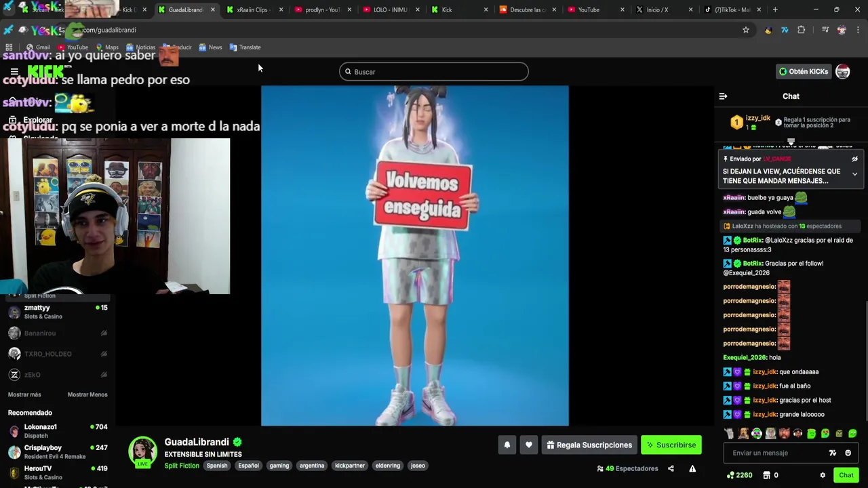Open GuadaLibrandi streamer avatar
This screenshot has width=868, height=488.
pyautogui.click(x=143, y=452)
